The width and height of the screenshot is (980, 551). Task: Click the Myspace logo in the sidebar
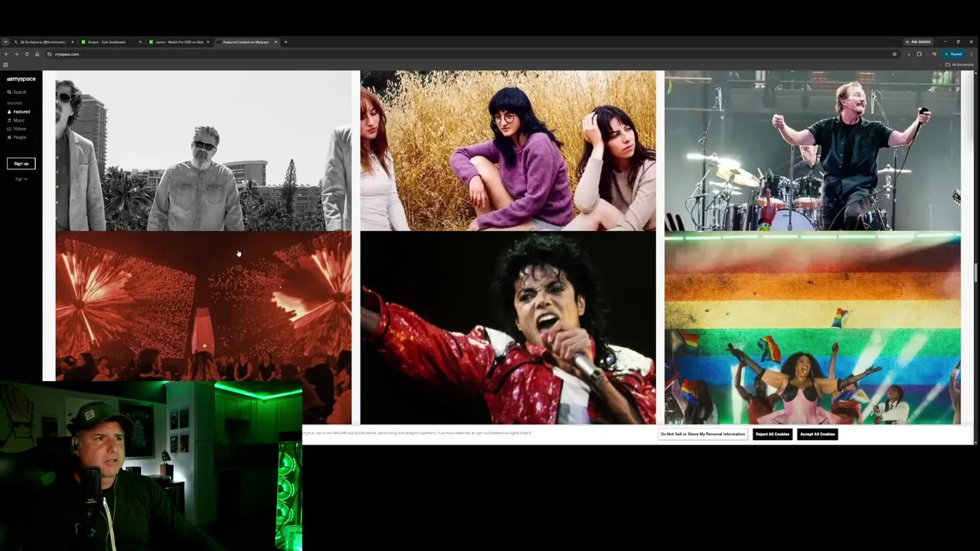point(21,79)
